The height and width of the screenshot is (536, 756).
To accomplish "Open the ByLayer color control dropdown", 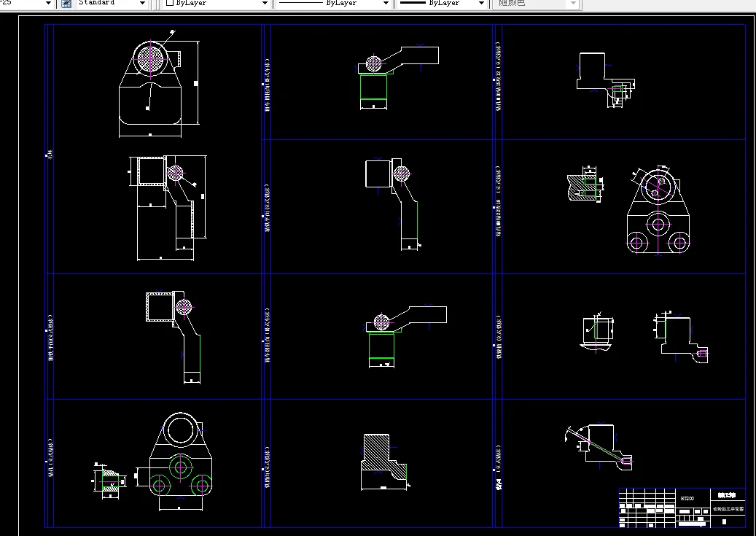I will point(216,4).
